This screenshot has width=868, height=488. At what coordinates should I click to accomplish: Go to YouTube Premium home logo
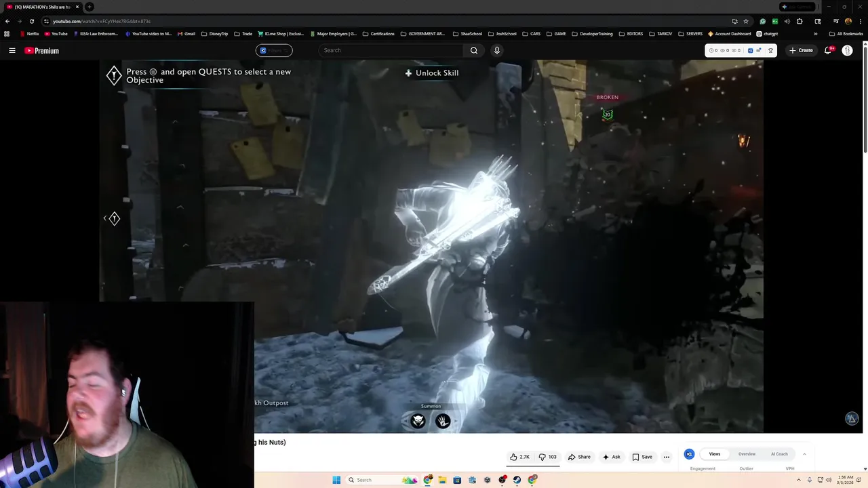(42, 51)
